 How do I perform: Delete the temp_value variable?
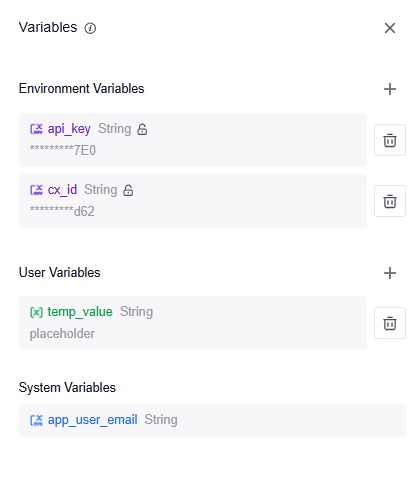390,323
